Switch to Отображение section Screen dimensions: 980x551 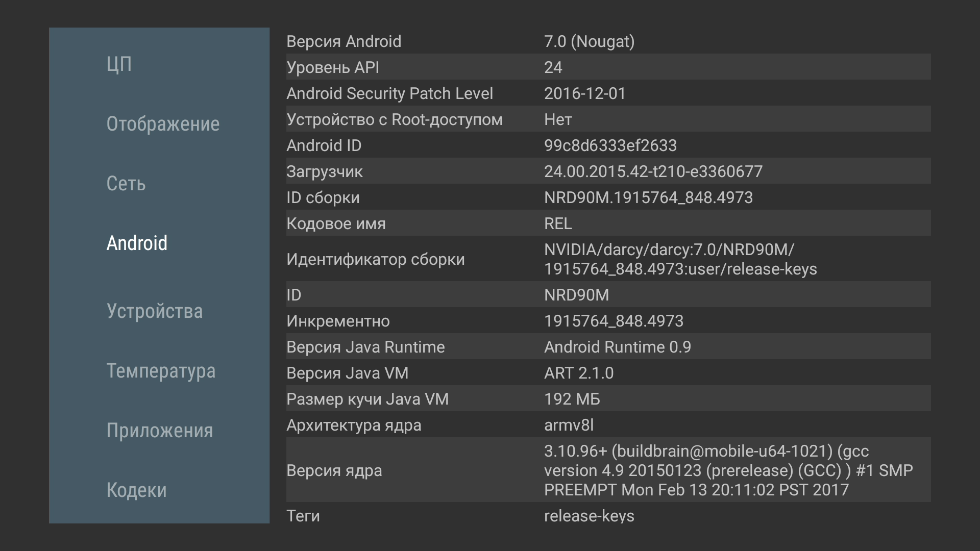click(163, 124)
